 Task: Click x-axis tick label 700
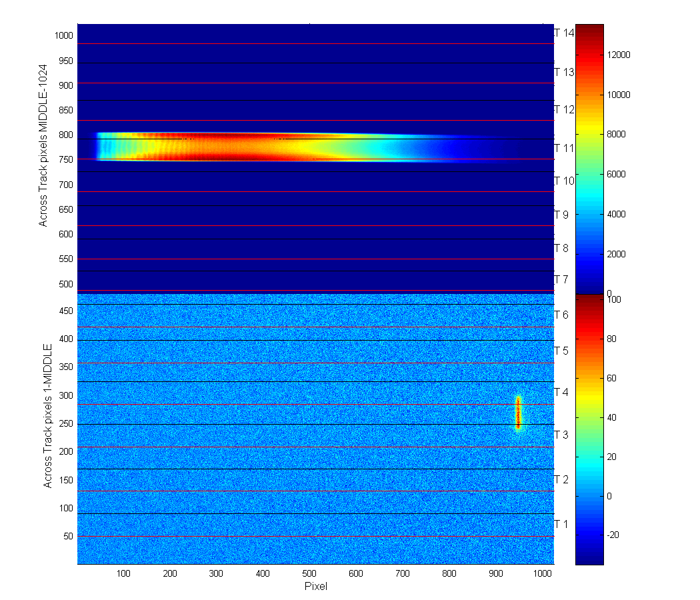point(403,573)
